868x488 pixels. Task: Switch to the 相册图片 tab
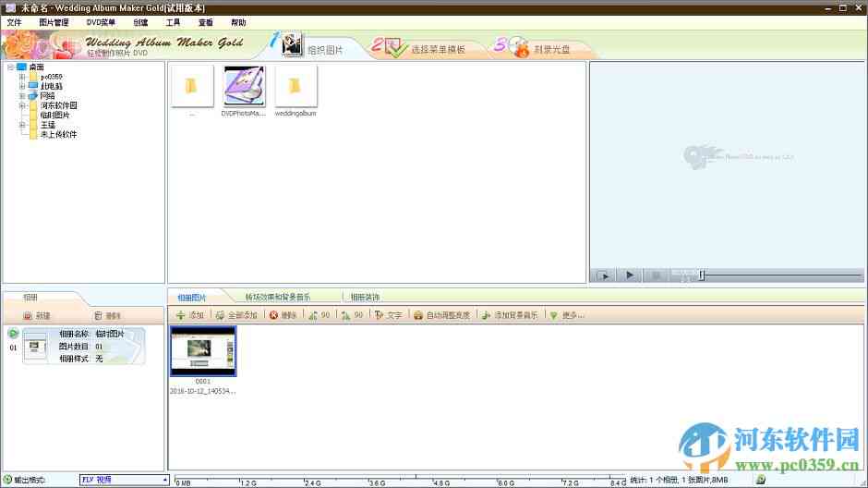pyautogui.click(x=191, y=298)
